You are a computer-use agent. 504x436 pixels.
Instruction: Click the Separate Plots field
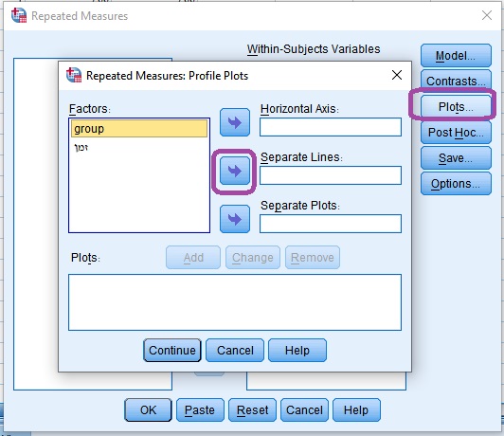[x=331, y=224]
